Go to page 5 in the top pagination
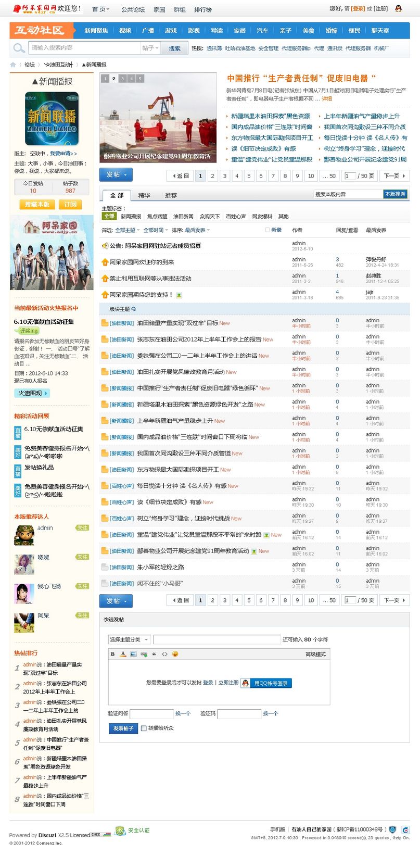420x868 pixels. point(249,176)
